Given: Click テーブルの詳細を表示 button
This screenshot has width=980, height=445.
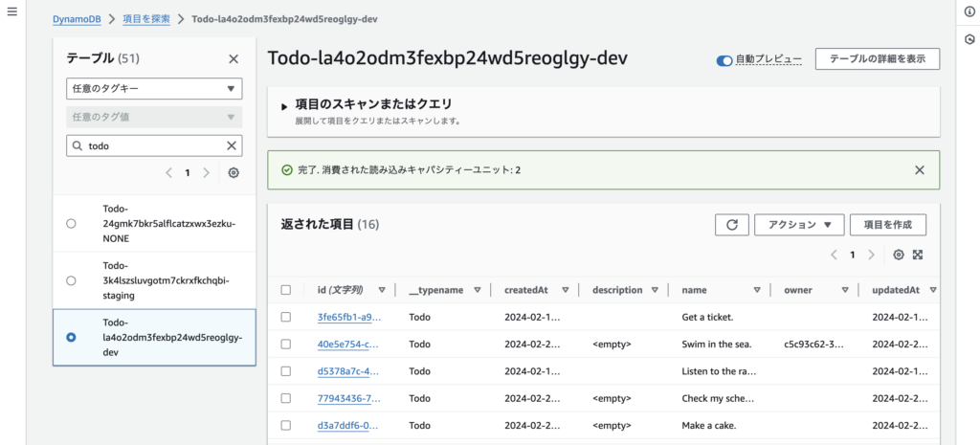Looking at the screenshot, I should coord(878,58).
